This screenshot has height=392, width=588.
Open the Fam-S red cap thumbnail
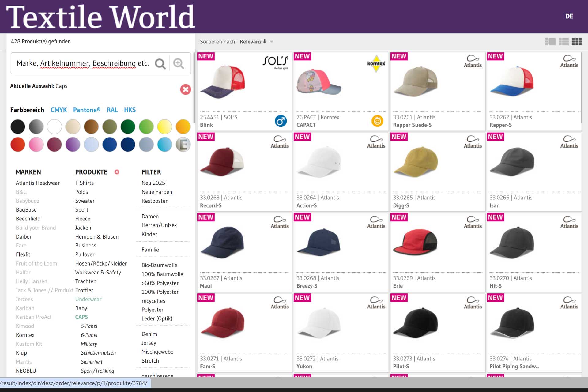click(x=223, y=322)
